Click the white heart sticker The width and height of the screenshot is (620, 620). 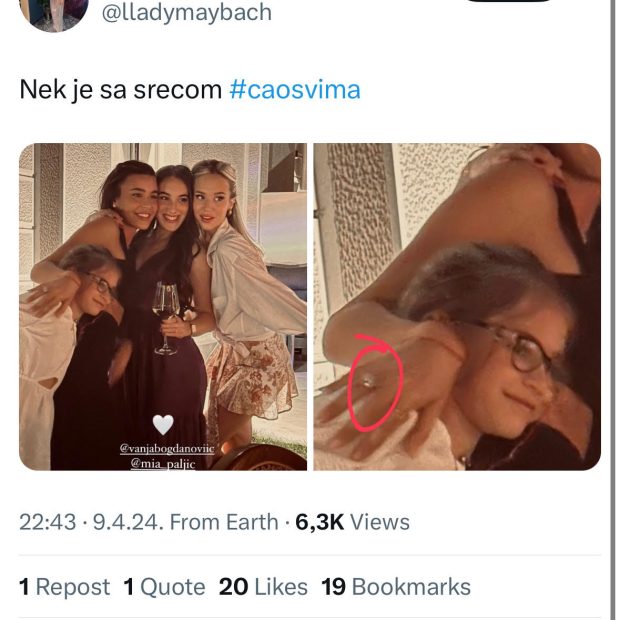(163, 425)
